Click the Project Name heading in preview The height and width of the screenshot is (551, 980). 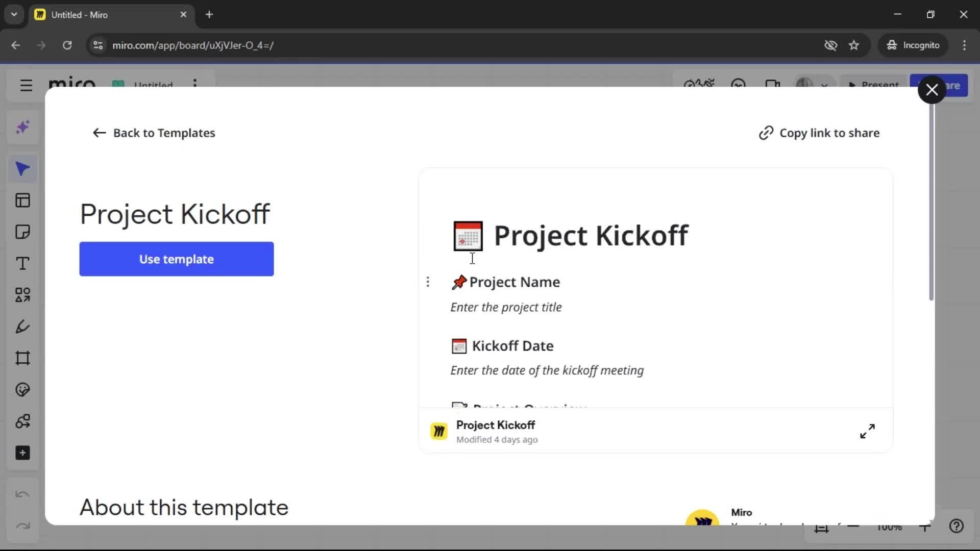[514, 282]
